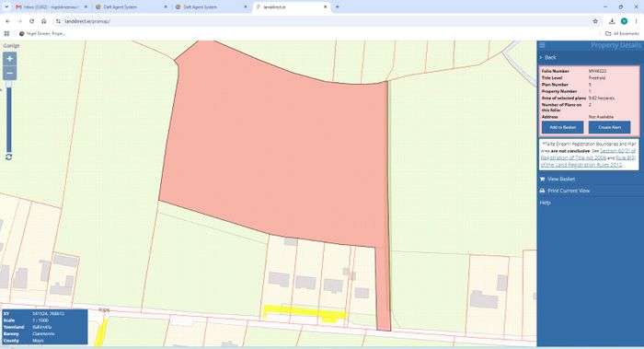Reload the landdirect.ie page
Image resolution: width=644 pixels, height=349 pixels.
pyautogui.click(x=31, y=21)
